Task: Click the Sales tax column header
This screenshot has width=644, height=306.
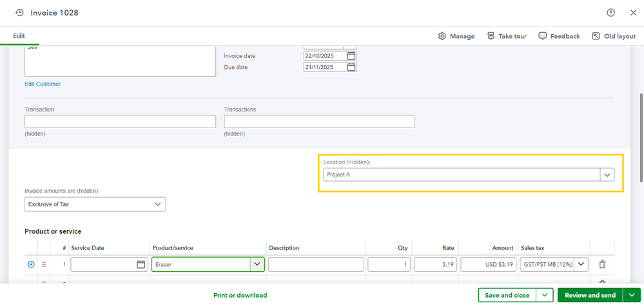Action: 532,248
